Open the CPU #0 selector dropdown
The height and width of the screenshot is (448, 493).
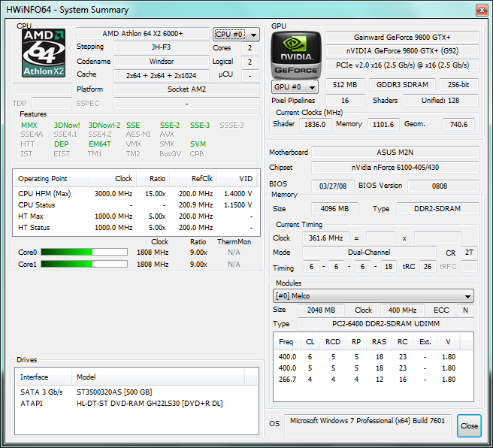pyautogui.click(x=236, y=35)
